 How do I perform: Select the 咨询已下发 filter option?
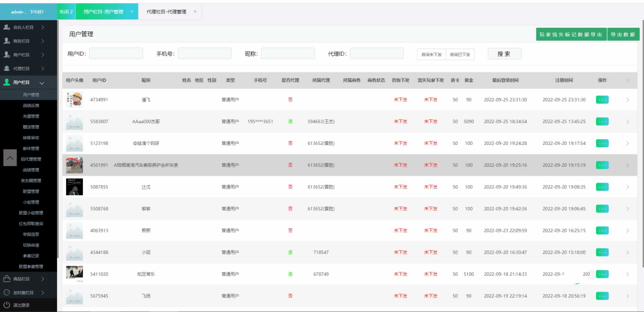click(460, 54)
